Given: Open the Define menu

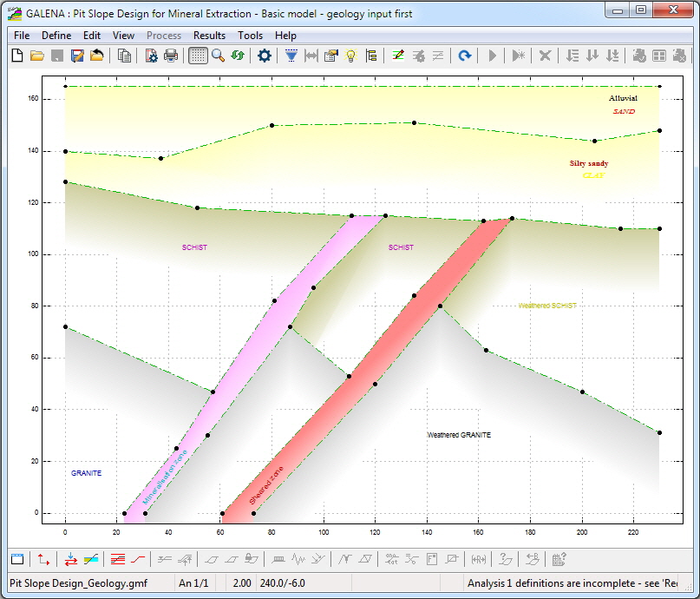Looking at the screenshot, I should (56, 36).
